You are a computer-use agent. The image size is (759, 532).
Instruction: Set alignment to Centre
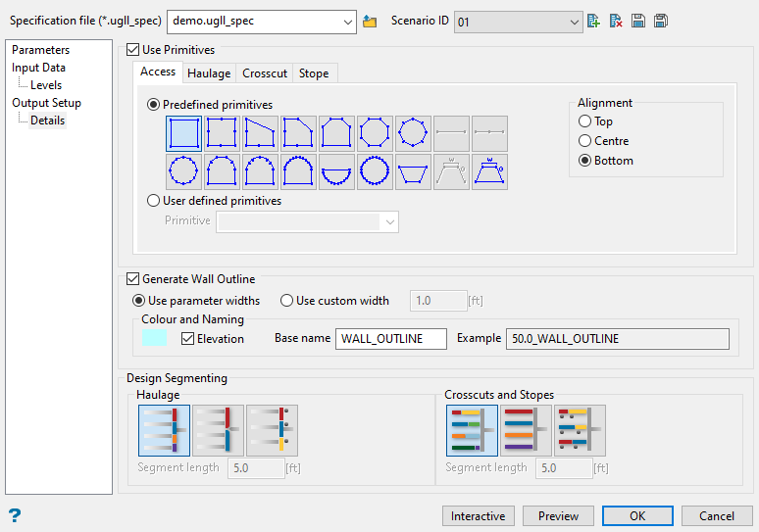tap(585, 141)
